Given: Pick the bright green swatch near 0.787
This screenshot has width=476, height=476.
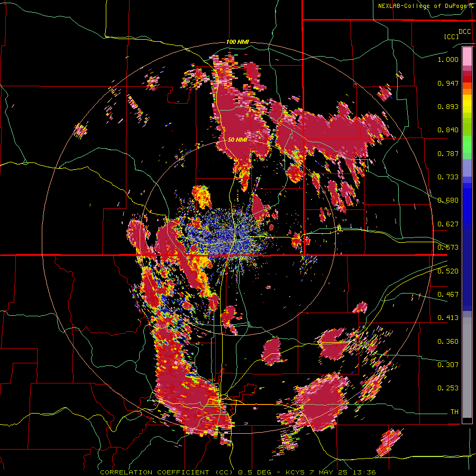Looking at the screenshot, I should 467,144.
